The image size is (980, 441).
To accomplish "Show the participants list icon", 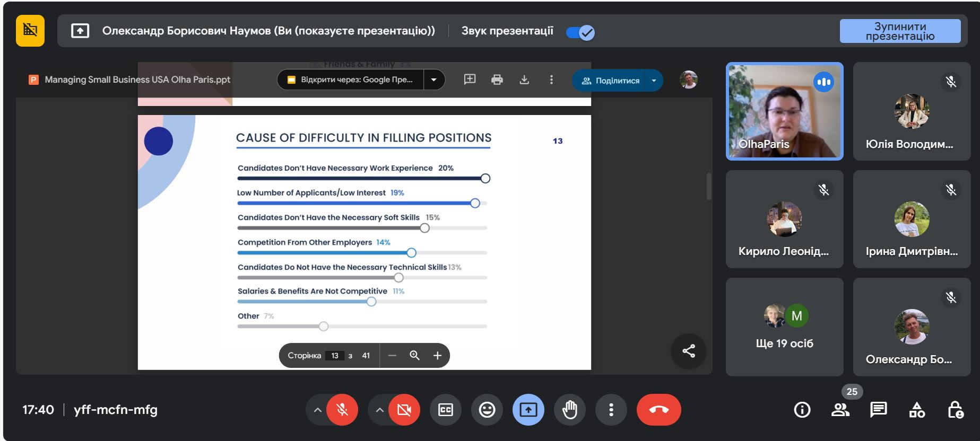I will [840, 410].
